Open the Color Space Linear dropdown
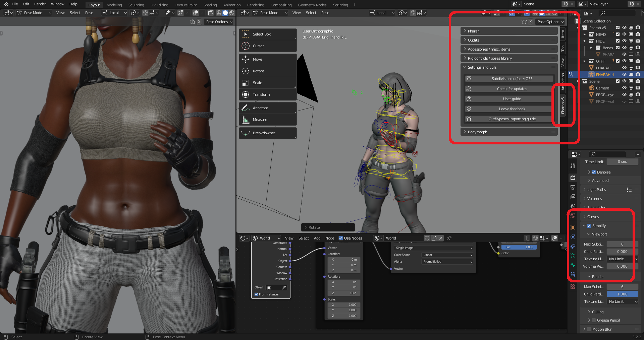The image size is (644, 340). (447, 255)
